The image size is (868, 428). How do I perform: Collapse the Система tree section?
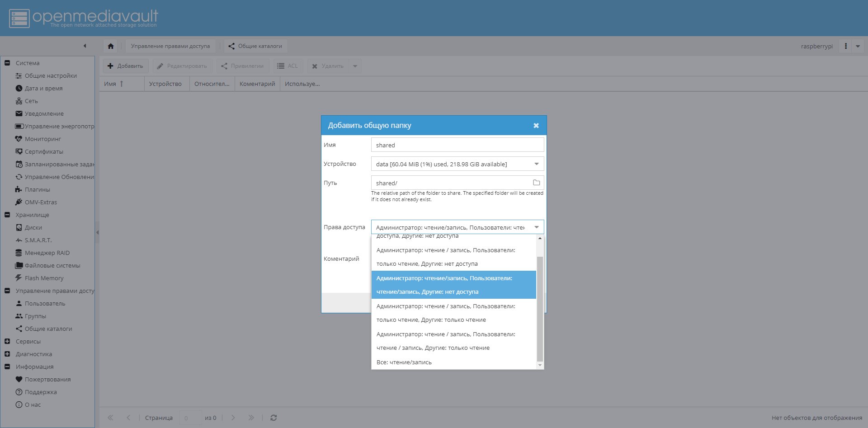7,63
